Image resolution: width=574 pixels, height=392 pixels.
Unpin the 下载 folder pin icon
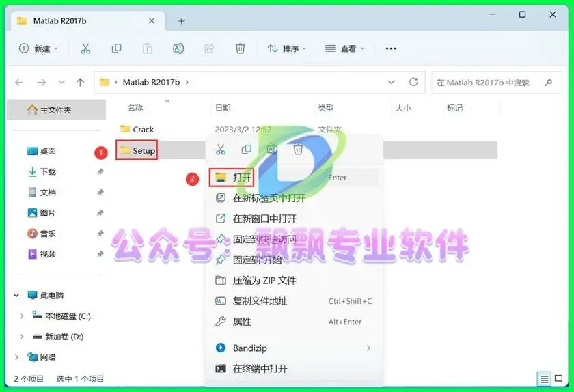pyautogui.click(x=100, y=171)
